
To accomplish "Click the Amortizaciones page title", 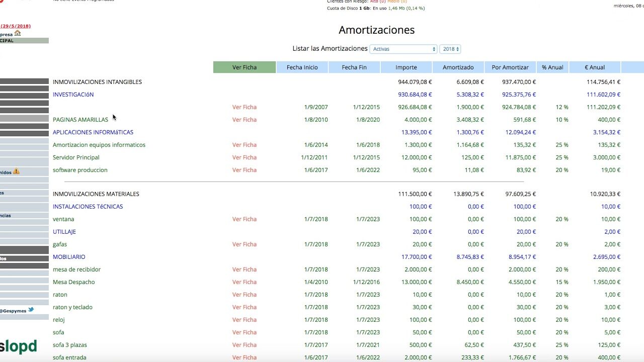I will (x=377, y=30).
